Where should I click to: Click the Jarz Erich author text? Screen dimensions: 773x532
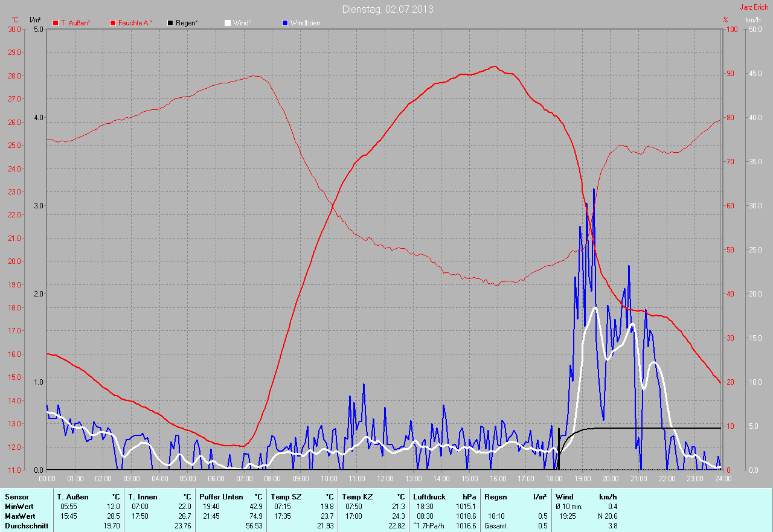click(x=754, y=7)
